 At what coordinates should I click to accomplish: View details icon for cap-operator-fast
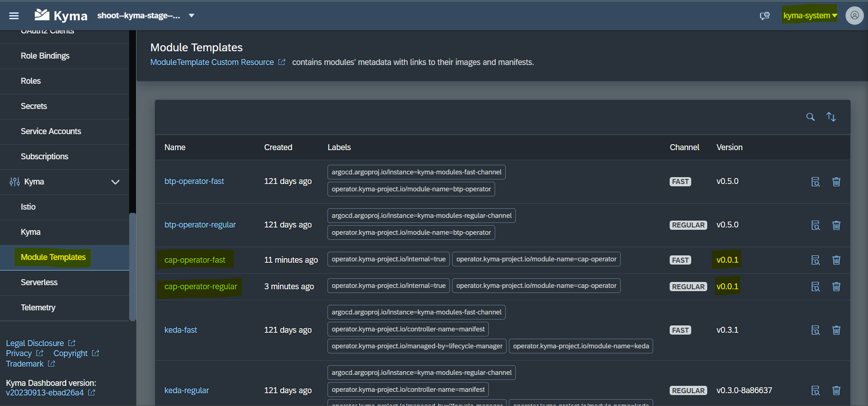click(815, 260)
